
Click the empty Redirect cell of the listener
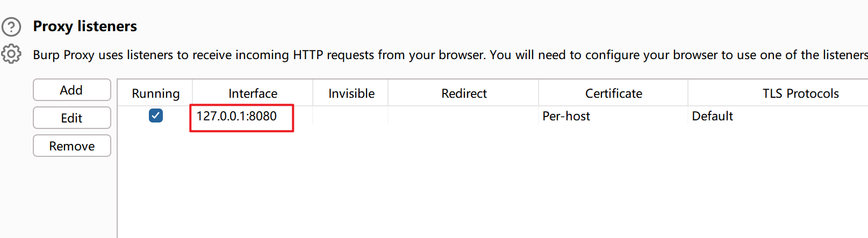(x=463, y=116)
